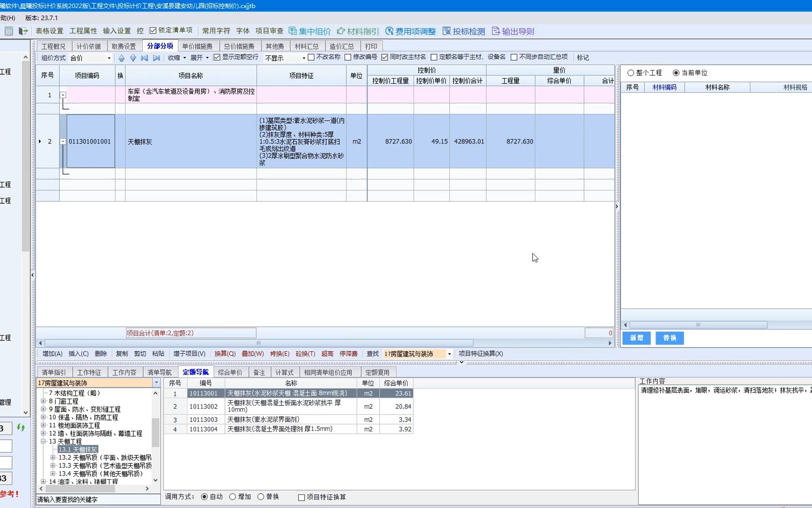Collapse left panel splitter arrow
The height and width of the screenshot is (508, 812).
point(32,275)
